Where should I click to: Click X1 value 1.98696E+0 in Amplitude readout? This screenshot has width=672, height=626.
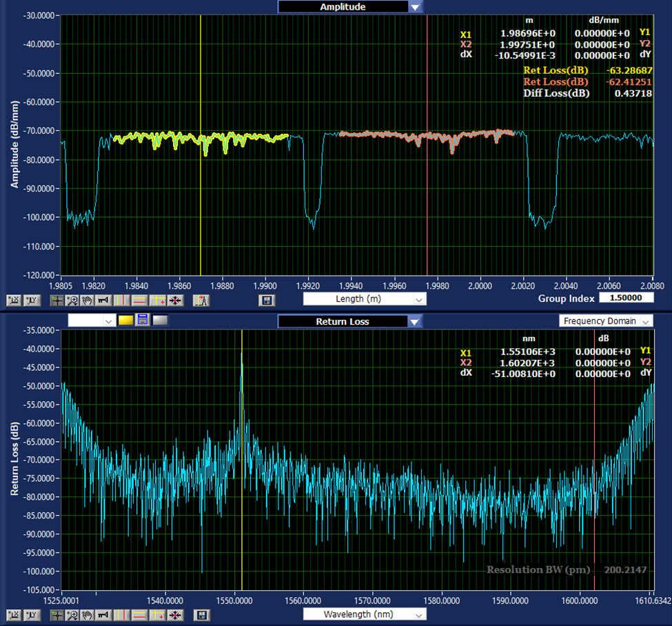[527, 34]
